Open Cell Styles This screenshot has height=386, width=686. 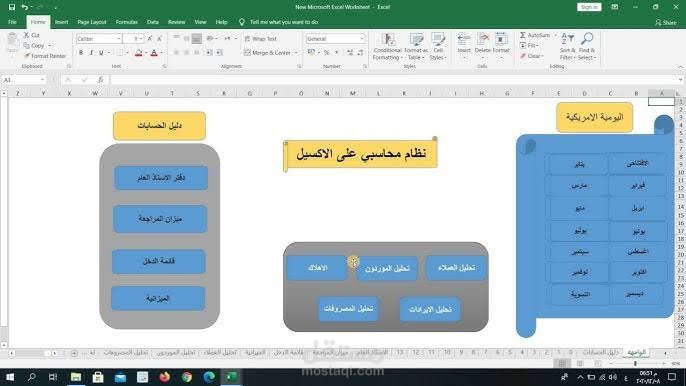[438, 46]
